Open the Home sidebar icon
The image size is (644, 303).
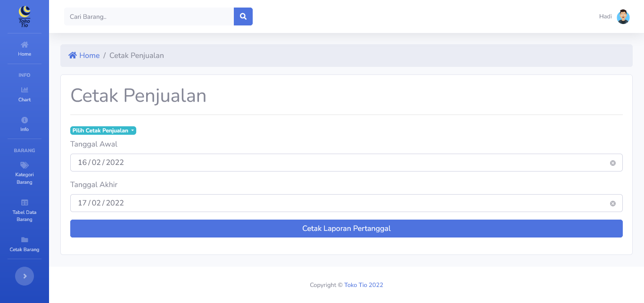tap(25, 45)
